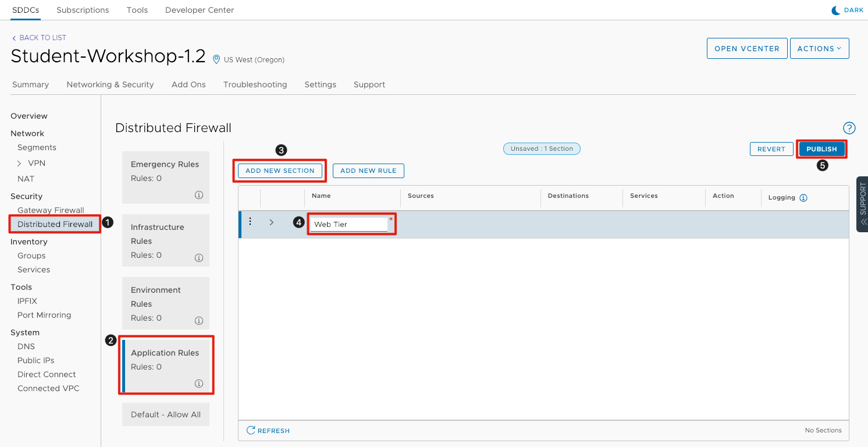868x447 pixels.
Task: Click the Refresh icon below the table
Action: click(x=251, y=430)
